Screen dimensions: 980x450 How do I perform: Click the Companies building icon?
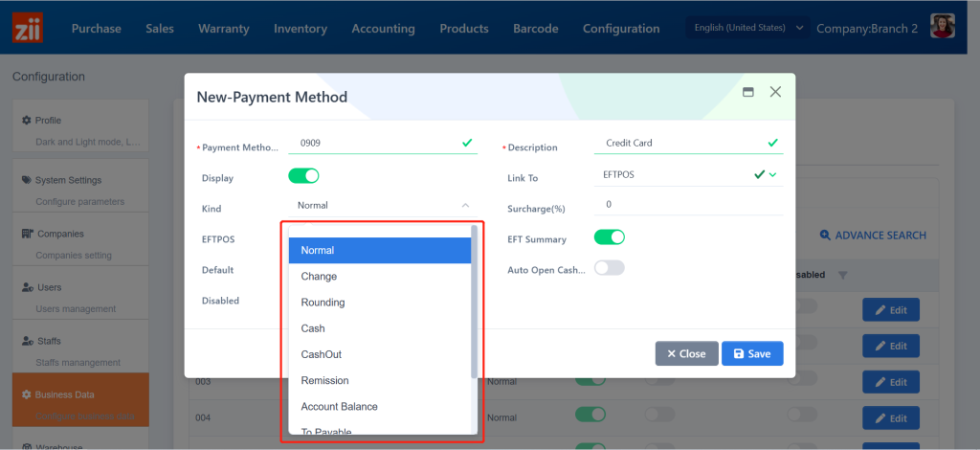point(28,234)
